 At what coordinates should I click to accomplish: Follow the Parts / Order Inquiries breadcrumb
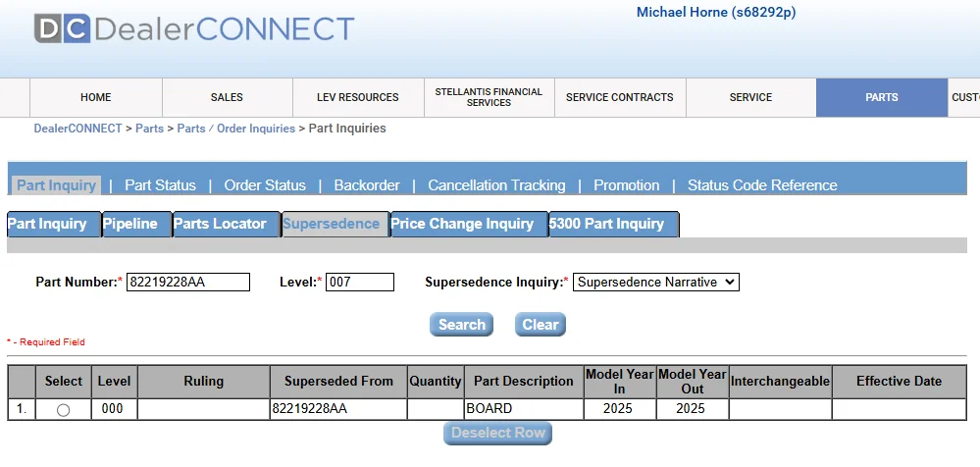(x=235, y=129)
